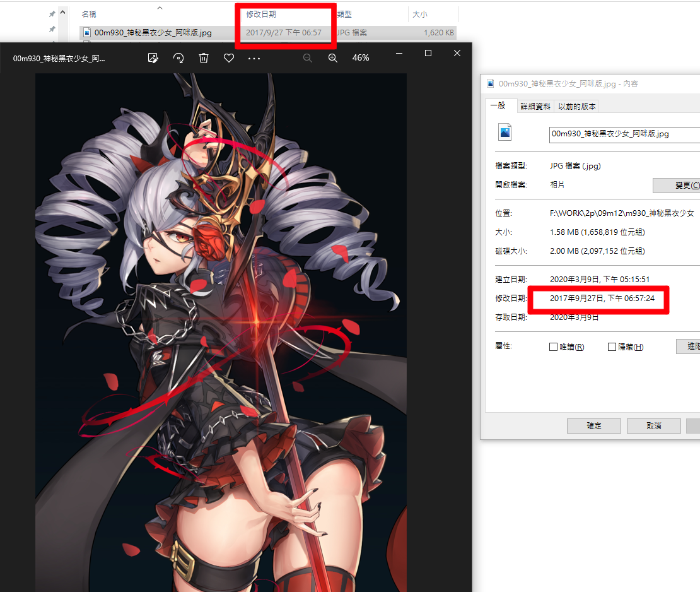Click the 相片 opening program text

coord(557,184)
